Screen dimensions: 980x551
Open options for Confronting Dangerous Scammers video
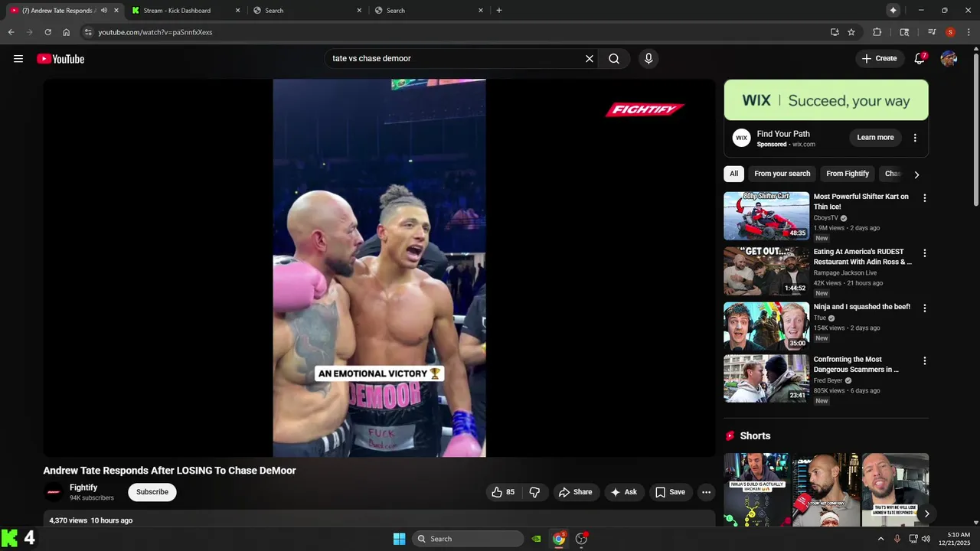[924, 361]
